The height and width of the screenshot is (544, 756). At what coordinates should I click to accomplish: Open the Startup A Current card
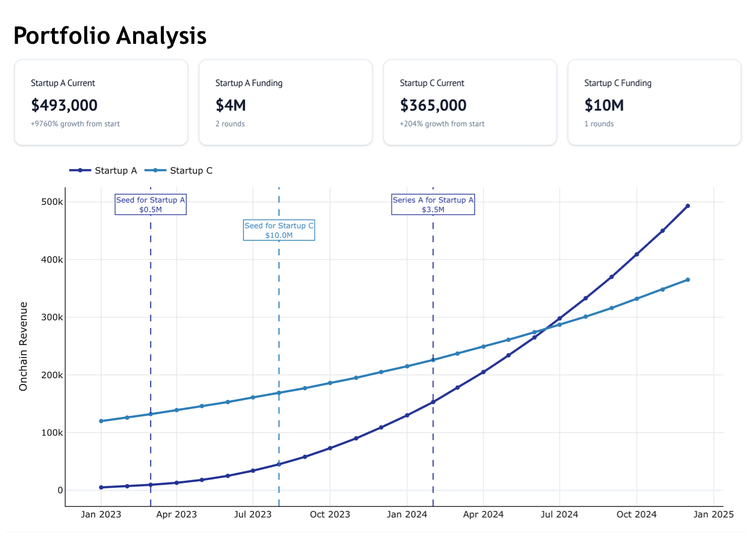pyautogui.click(x=101, y=103)
